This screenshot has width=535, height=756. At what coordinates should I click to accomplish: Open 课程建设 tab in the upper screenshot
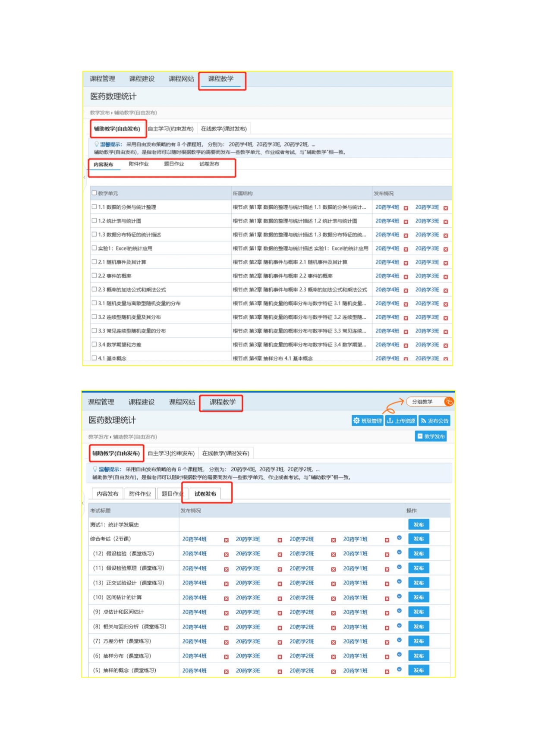click(x=142, y=79)
